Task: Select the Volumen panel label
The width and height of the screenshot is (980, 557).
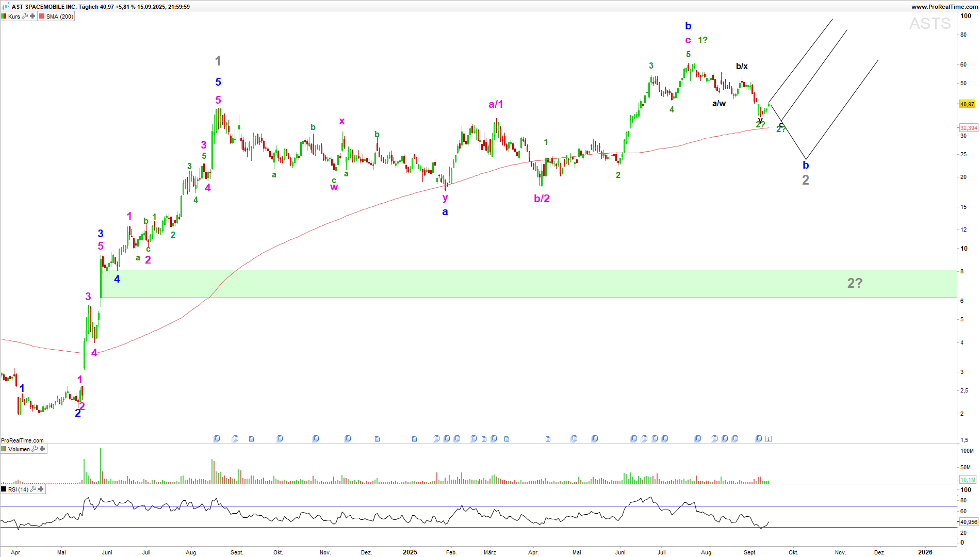Action: [19, 449]
